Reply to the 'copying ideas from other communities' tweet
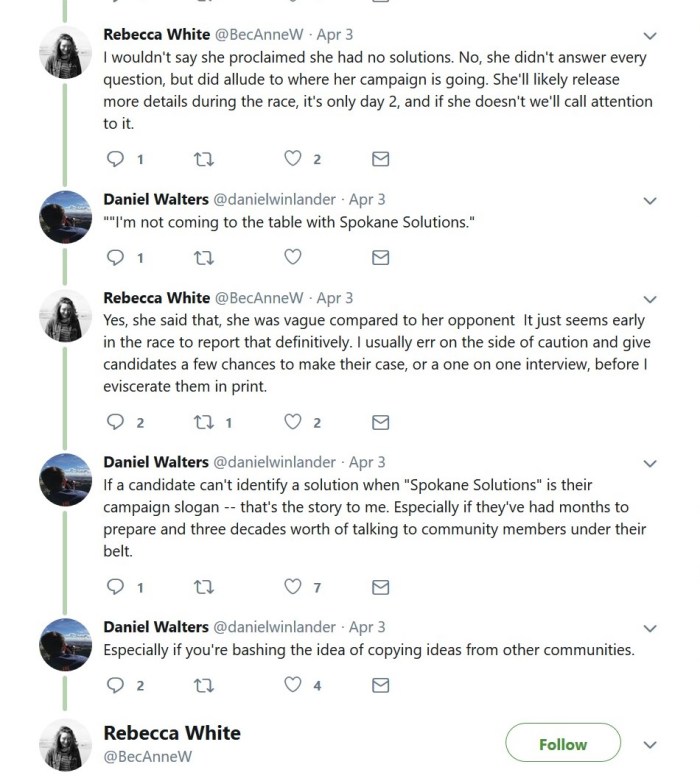Screen dimensions: 700x781 [x=115, y=685]
